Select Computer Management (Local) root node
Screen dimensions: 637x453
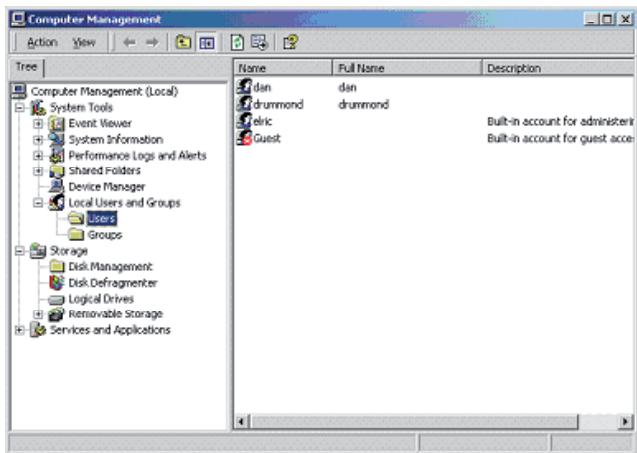point(104,91)
